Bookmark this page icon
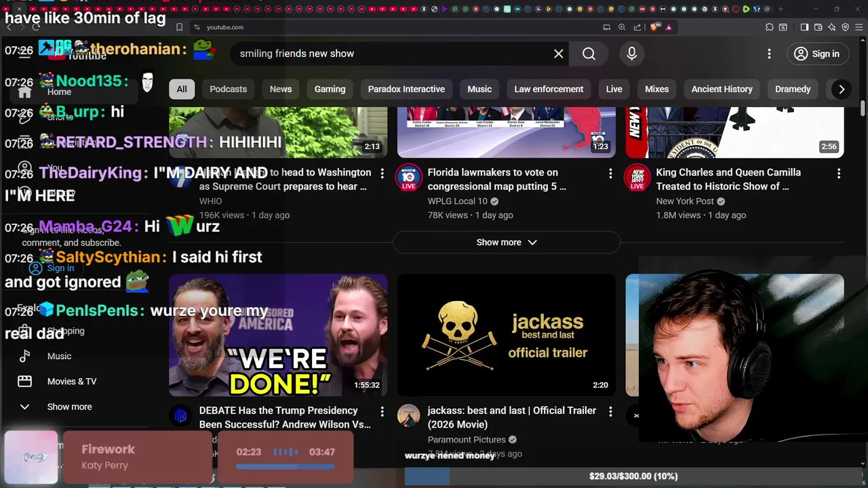 coord(179,27)
